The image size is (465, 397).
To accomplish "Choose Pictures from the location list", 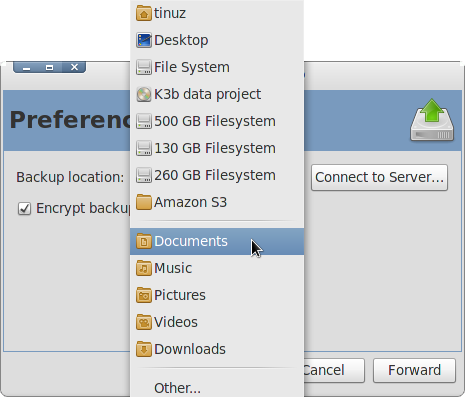I will (217, 295).
